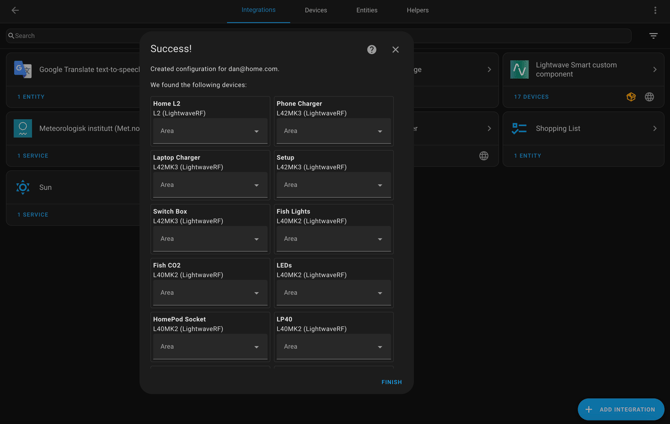
Task: Click the Lightwave Smart custom component title
Action: [576, 69]
